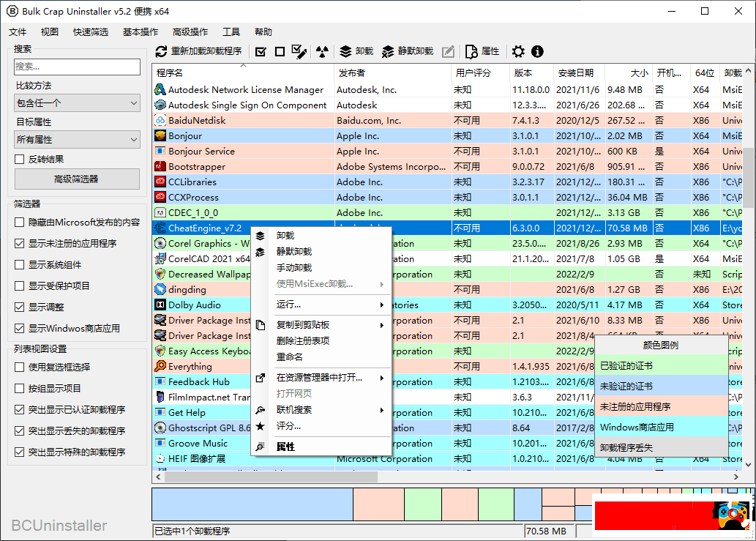Click the Get Help row icon
The image size is (756, 541).
pyautogui.click(x=160, y=412)
